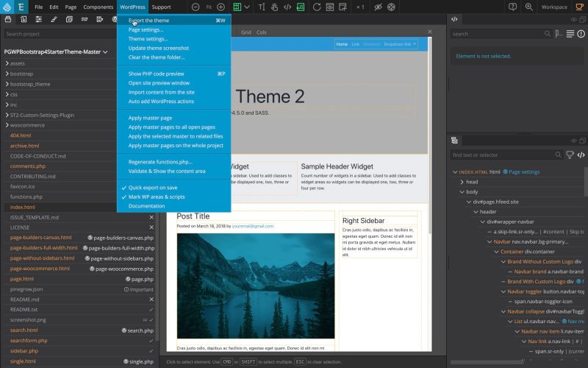Viewport: 588px width, 368px height.
Task: Click the green page layout grid icon
Action: [x=237, y=7]
